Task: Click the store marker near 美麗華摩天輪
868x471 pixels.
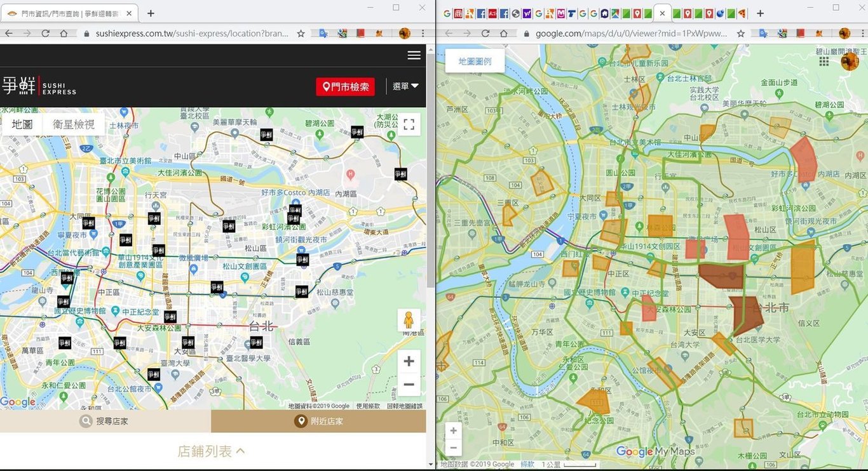Action: 266,135
